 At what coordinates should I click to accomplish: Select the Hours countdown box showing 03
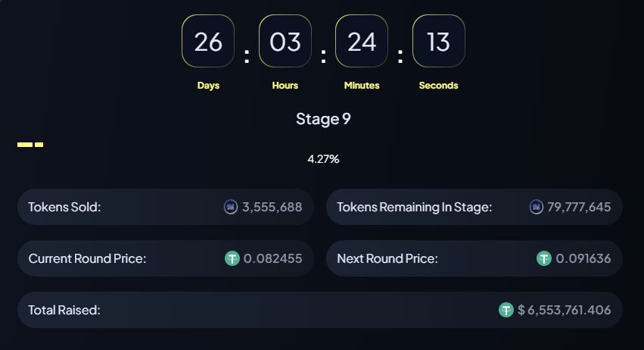tap(285, 41)
